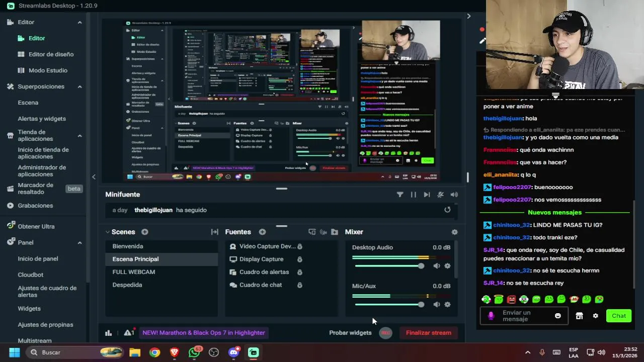Open emoji picker in chat input
Screen dimensions: 644x362
tap(557, 316)
